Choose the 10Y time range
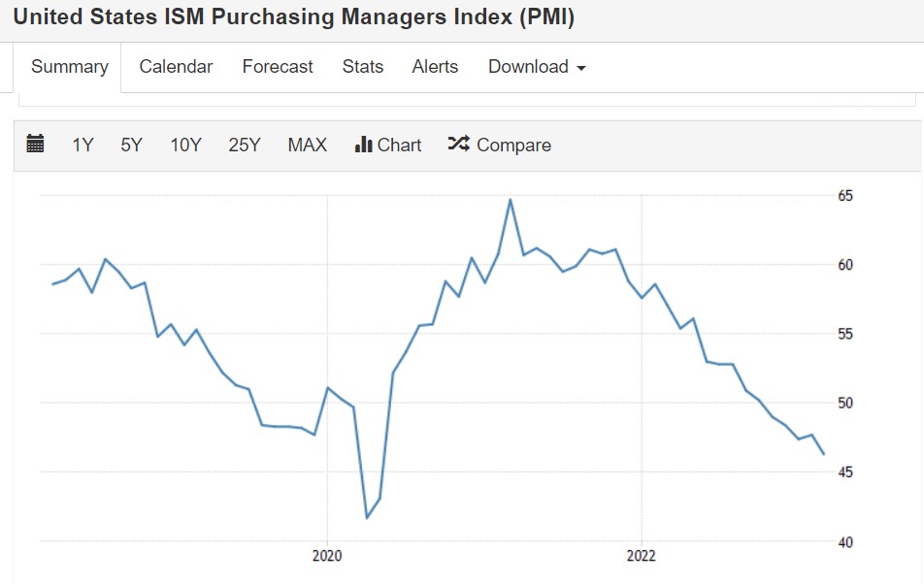Screen dimensions: 924x584 pyautogui.click(x=185, y=145)
